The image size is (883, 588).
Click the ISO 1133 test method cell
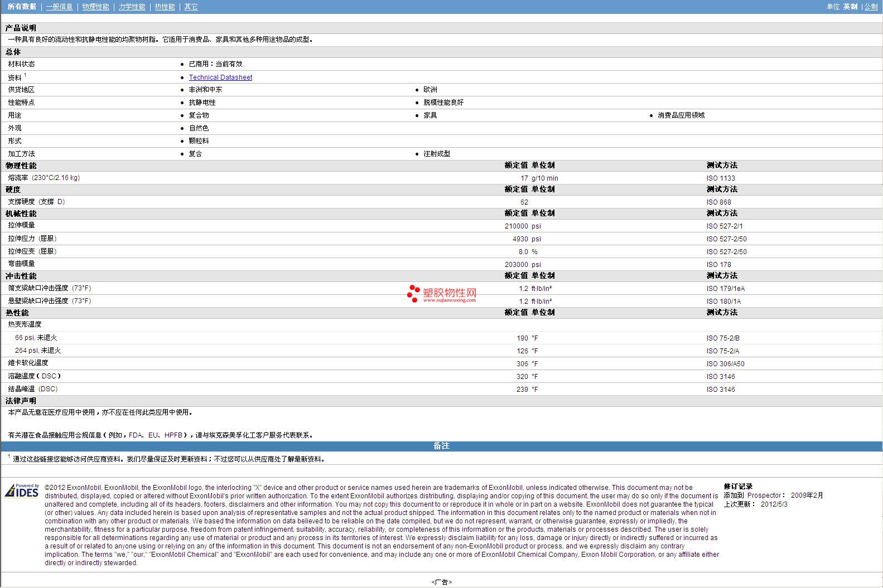pyautogui.click(x=721, y=178)
